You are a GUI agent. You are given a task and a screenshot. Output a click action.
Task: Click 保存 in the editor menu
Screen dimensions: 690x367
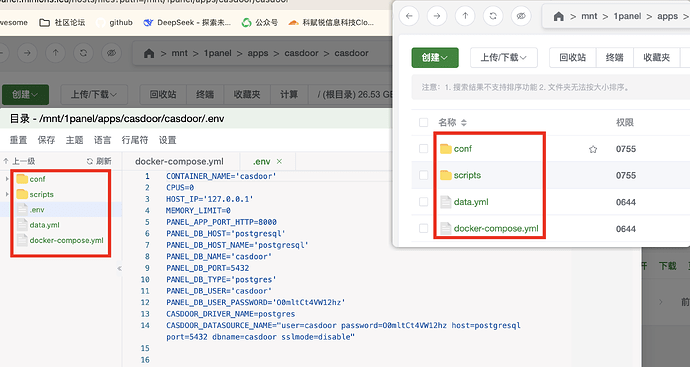pyautogui.click(x=46, y=140)
